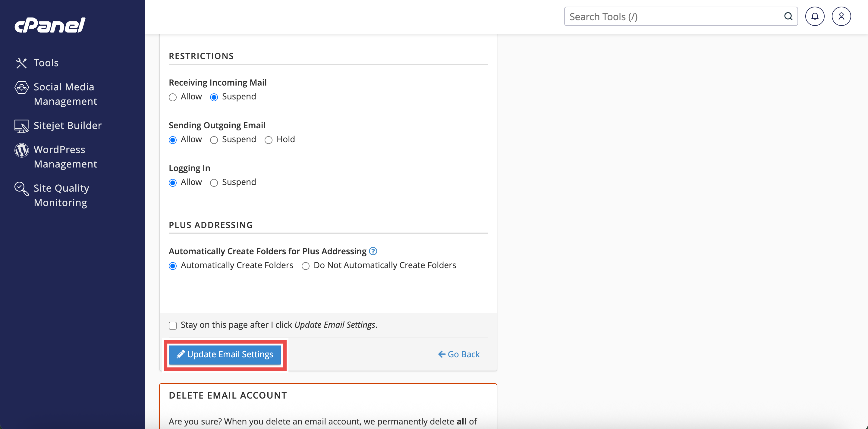Click the cPanel logo
The width and height of the screenshot is (868, 429).
point(50,25)
